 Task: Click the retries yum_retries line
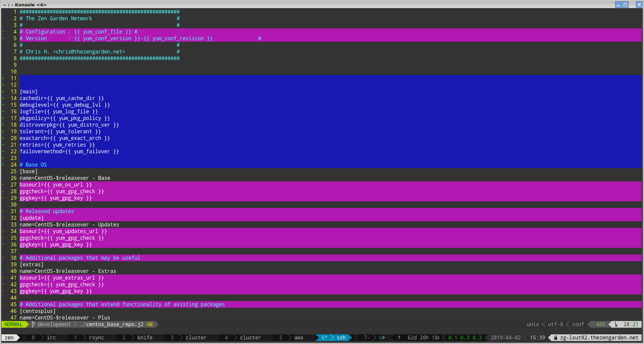57,145
